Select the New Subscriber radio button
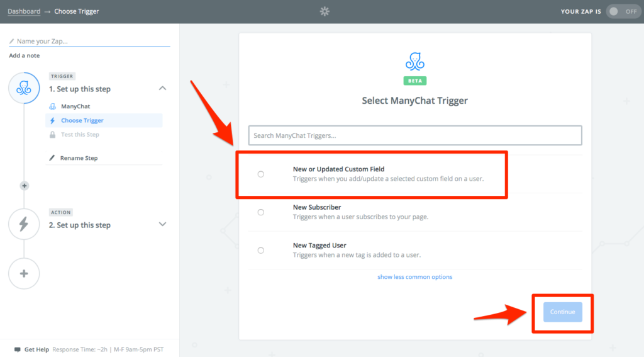This screenshot has height=357, width=644. pyautogui.click(x=261, y=212)
